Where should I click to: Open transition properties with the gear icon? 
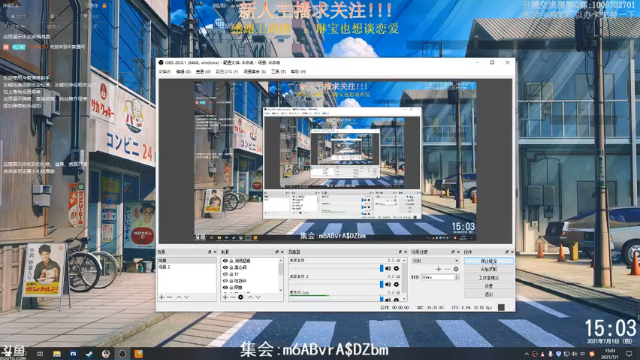coord(456,269)
